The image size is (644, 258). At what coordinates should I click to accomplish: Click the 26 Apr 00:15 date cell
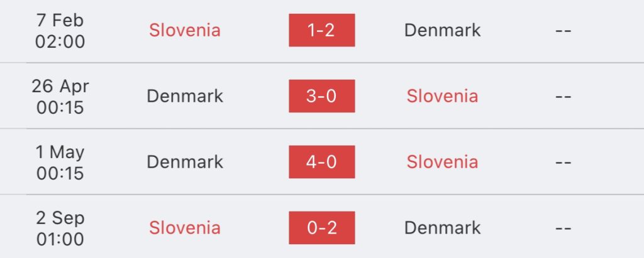[x=60, y=97]
